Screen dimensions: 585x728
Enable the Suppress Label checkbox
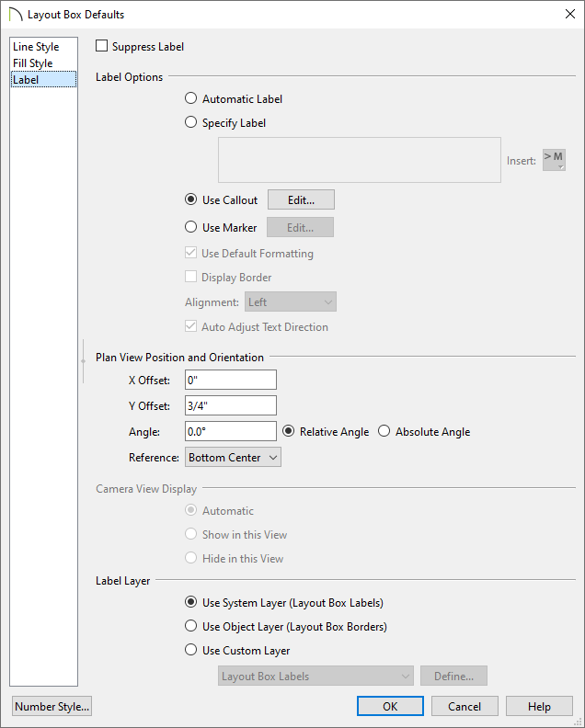tap(101, 46)
